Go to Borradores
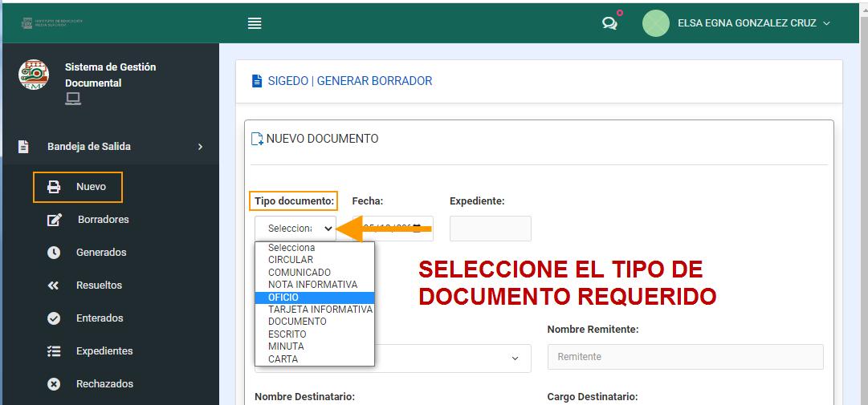The width and height of the screenshot is (868, 405). (104, 220)
